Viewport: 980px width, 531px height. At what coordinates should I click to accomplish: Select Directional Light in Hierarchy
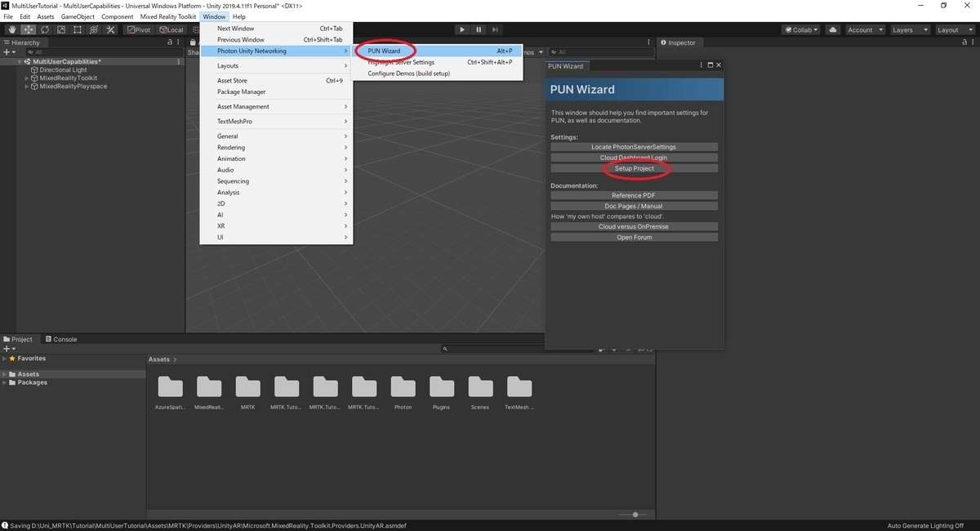pos(63,69)
